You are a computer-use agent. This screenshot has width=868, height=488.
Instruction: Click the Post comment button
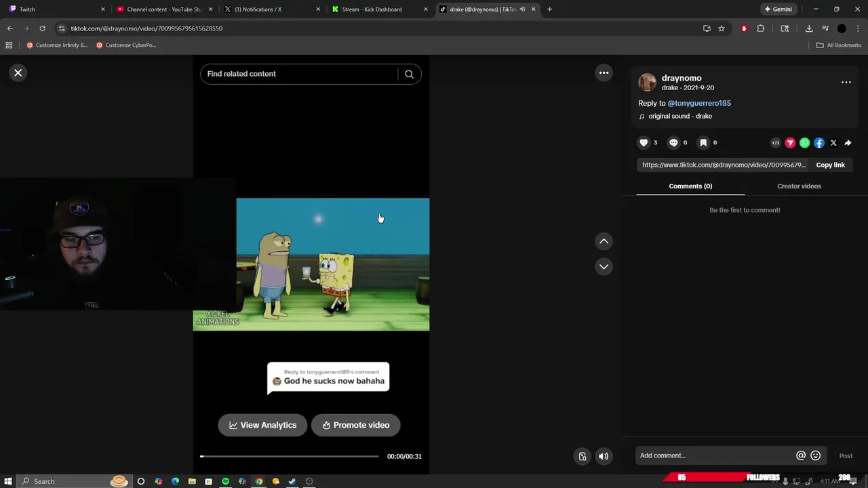point(846,455)
